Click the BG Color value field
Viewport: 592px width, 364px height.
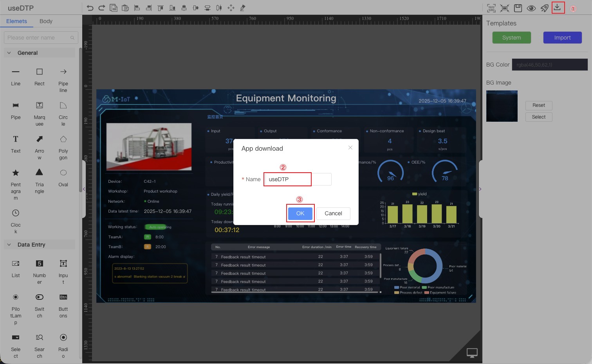[x=549, y=65]
